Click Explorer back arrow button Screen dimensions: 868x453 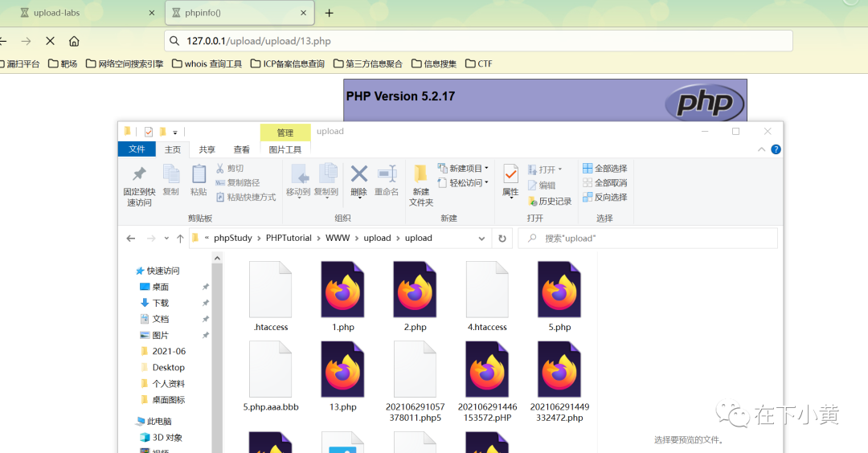(x=131, y=239)
